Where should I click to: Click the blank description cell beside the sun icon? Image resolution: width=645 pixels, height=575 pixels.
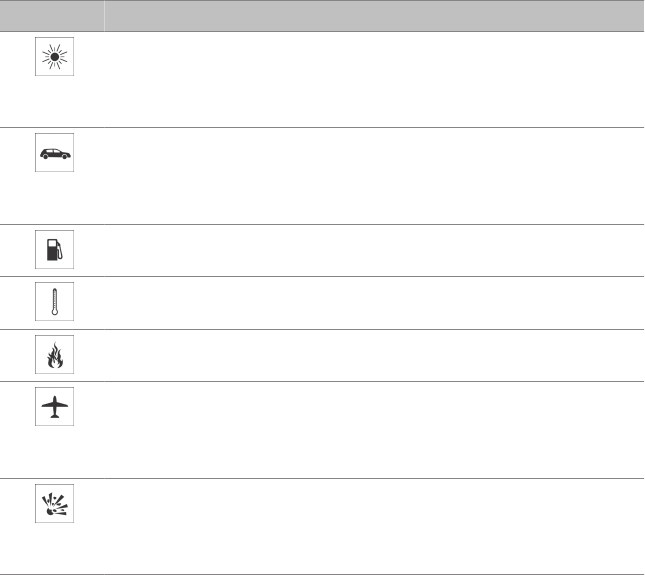coord(374,79)
